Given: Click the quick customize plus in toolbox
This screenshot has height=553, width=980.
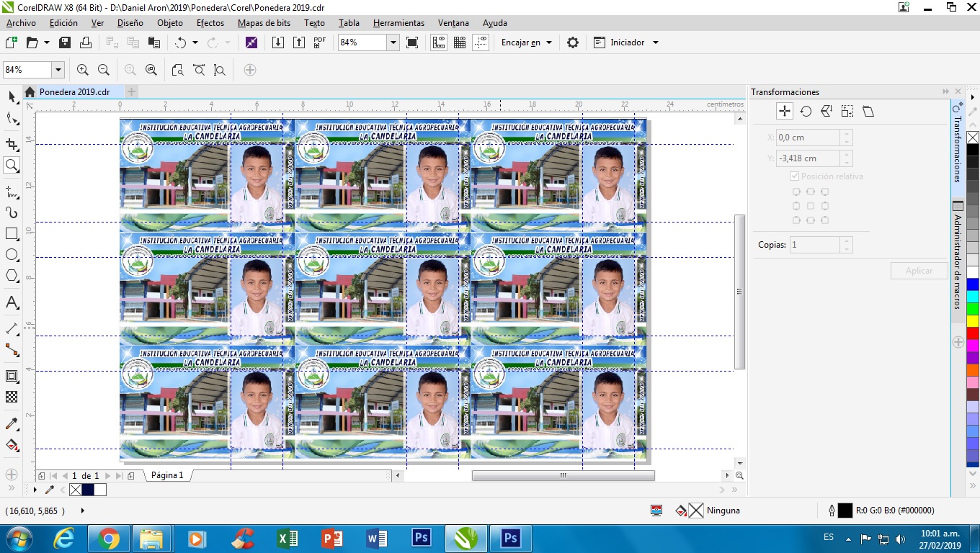Looking at the screenshot, I should [x=11, y=475].
